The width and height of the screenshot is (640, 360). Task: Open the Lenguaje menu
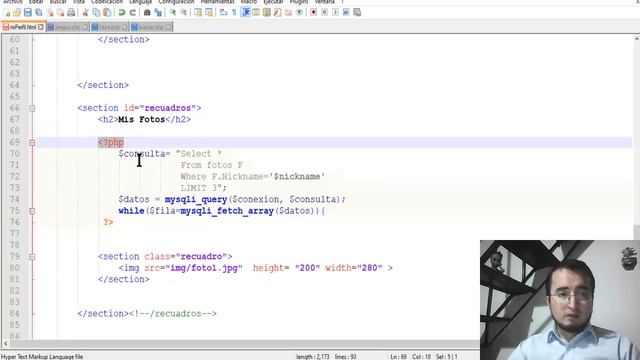click(140, 2)
